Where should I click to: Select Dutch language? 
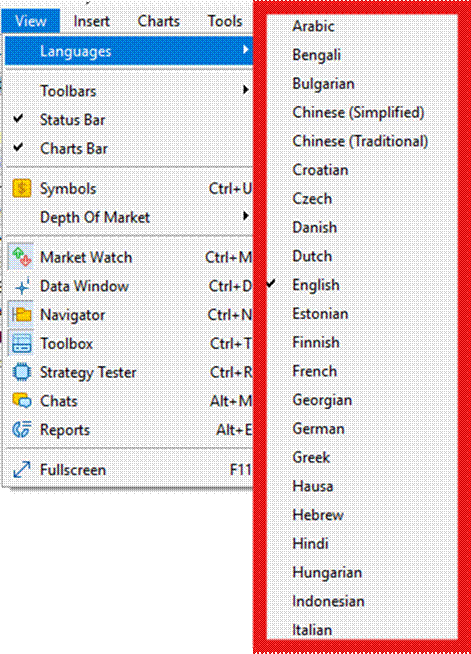click(312, 257)
